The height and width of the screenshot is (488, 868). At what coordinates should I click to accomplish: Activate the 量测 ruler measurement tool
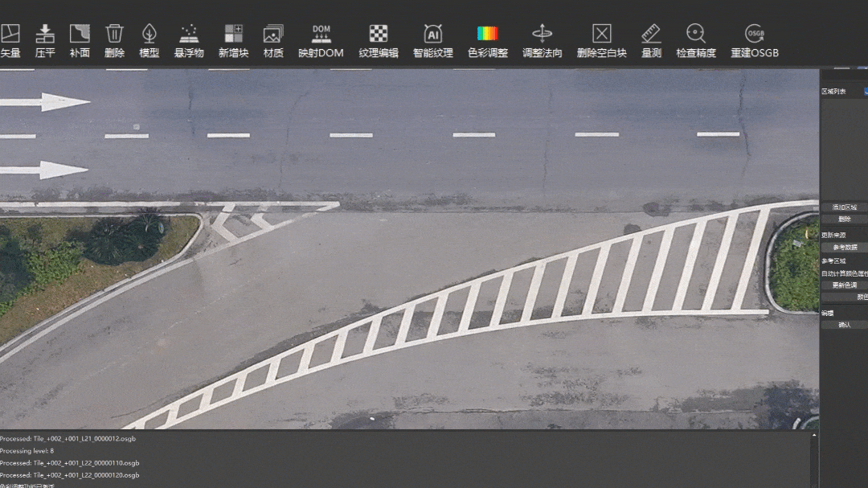point(651,34)
